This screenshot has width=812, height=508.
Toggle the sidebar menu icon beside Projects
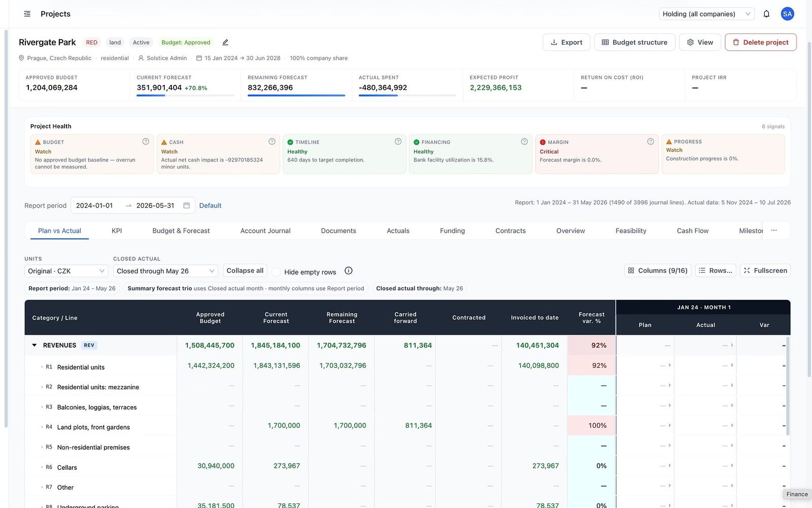pos(27,14)
